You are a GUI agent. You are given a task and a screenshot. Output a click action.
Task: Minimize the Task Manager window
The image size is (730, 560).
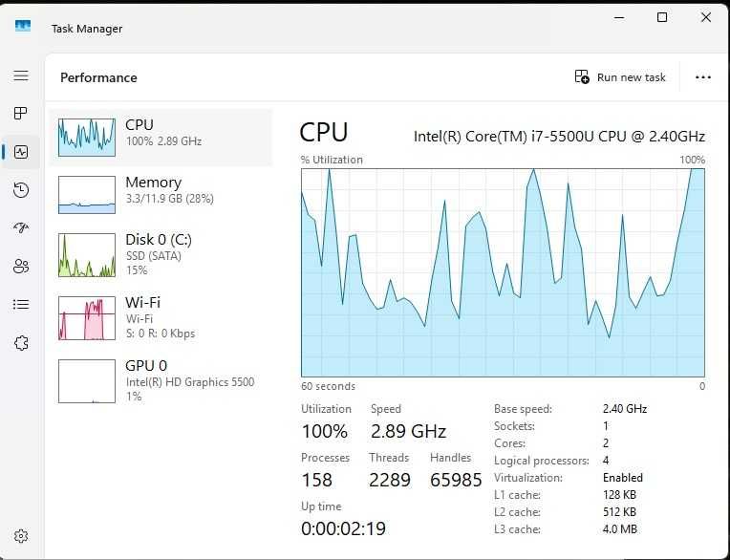[x=618, y=18]
